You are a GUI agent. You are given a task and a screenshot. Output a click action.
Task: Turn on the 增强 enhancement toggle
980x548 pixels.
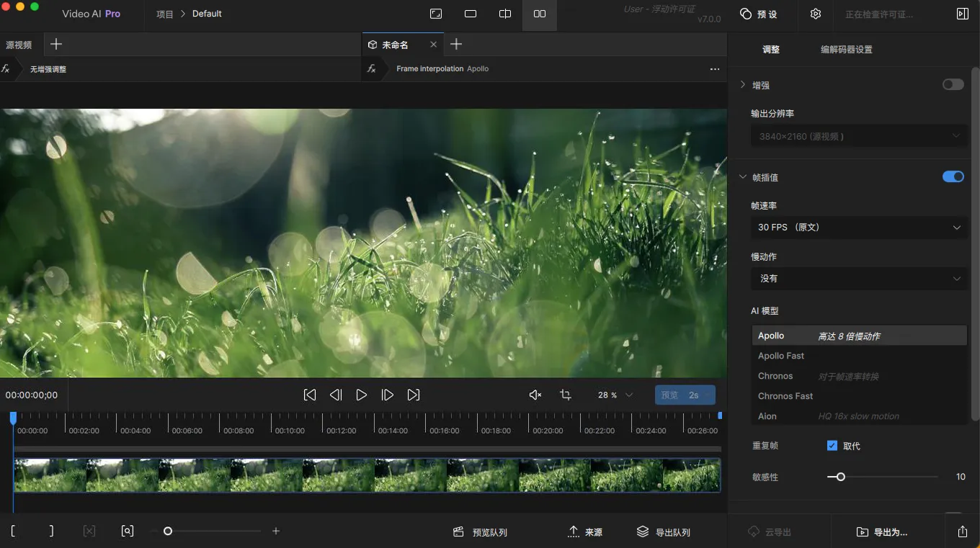click(953, 85)
